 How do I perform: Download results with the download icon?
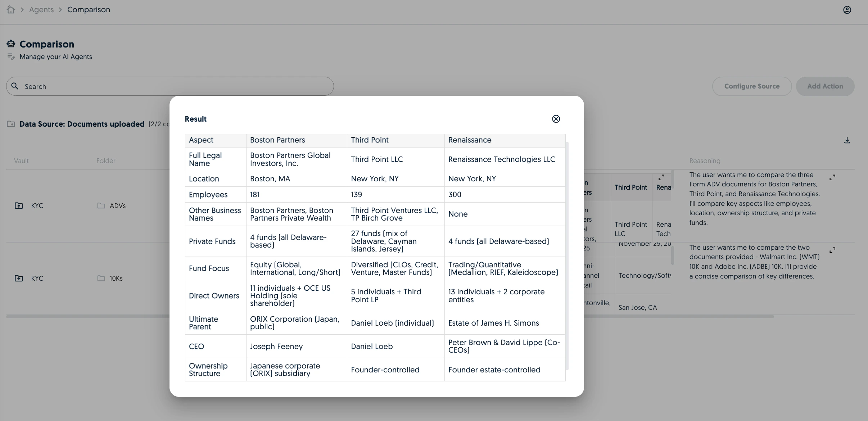(x=847, y=140)
